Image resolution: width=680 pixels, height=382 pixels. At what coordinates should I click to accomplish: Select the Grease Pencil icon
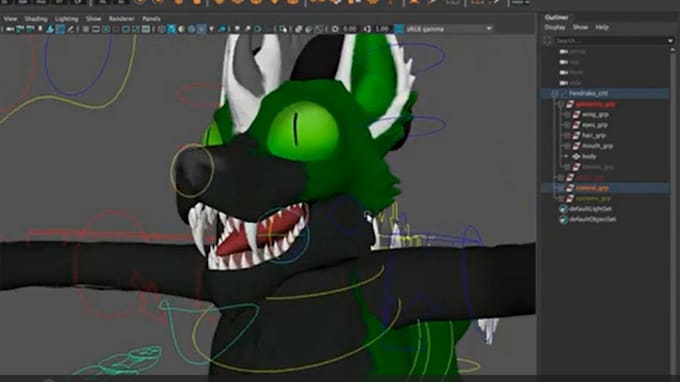70,29
